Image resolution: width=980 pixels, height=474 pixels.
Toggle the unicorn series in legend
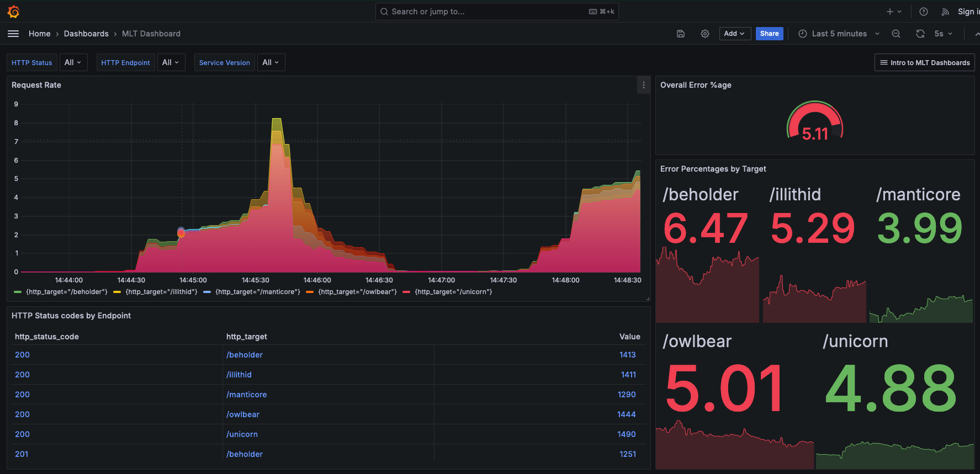pos(453,292)
